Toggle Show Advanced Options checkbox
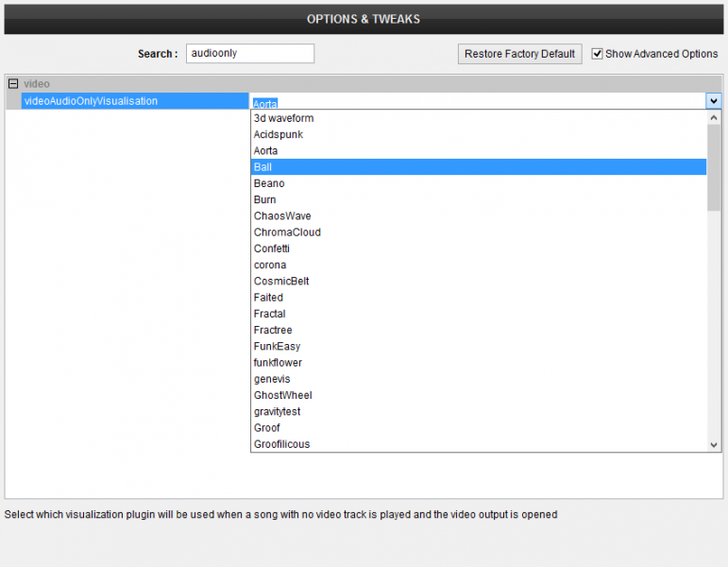This screenshot has width=728, height=567. click(x=597, y=54)
